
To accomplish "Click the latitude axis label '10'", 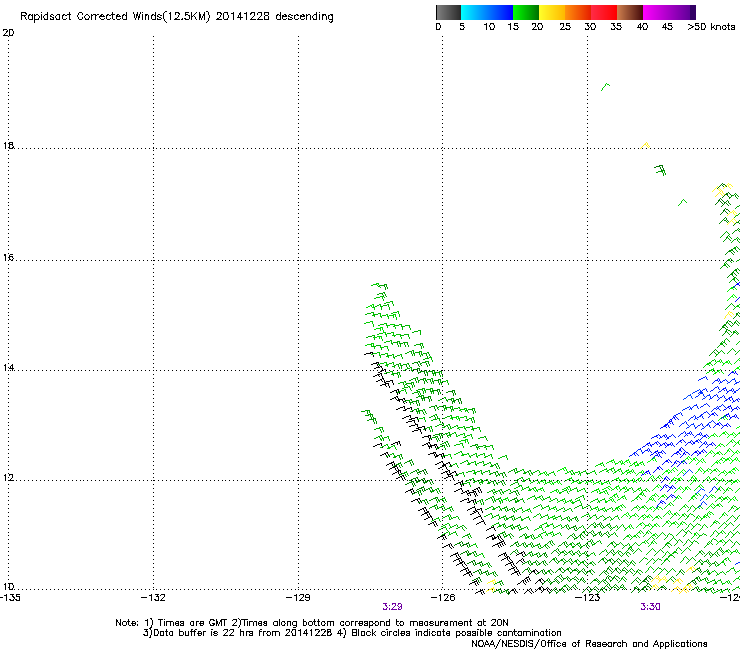I will click(x=8, y=587).
